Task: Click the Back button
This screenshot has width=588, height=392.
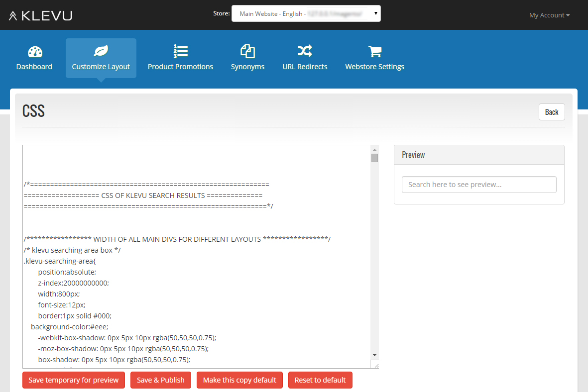Action: pos(552,112)
